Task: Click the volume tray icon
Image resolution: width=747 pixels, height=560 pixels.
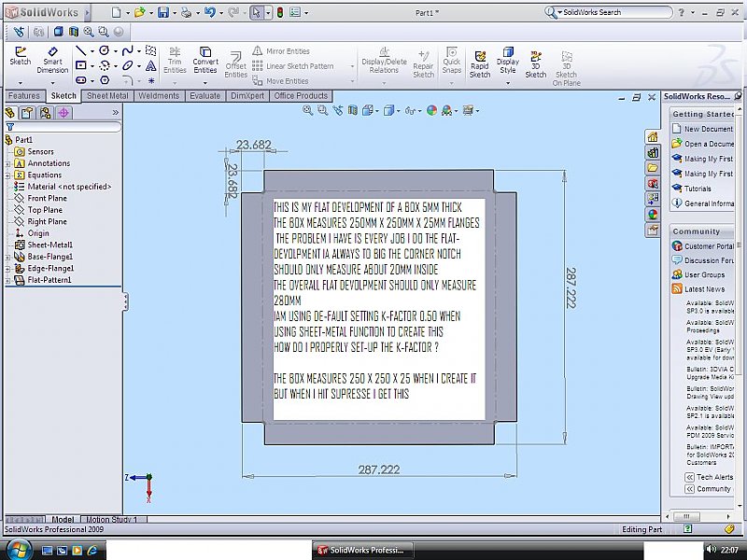Action: (711, 550)
